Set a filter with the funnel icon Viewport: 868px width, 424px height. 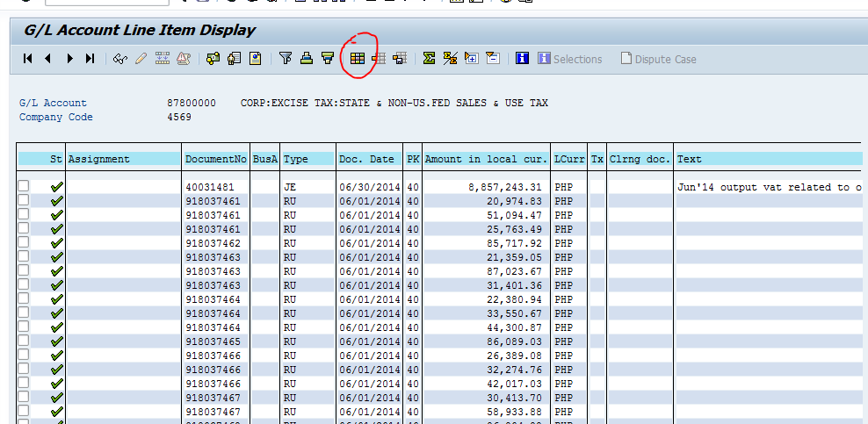pyautogui.click(x=286, y=57)
